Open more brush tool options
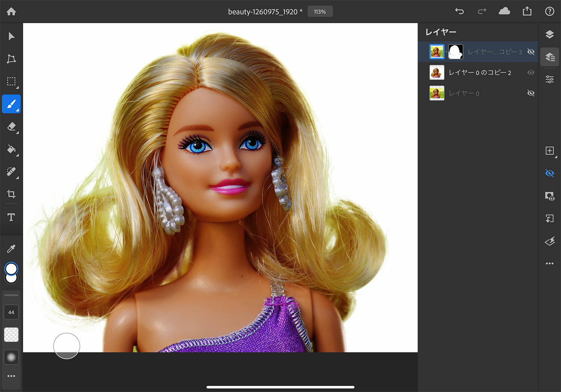561x392 pixels. pos(11,376)
